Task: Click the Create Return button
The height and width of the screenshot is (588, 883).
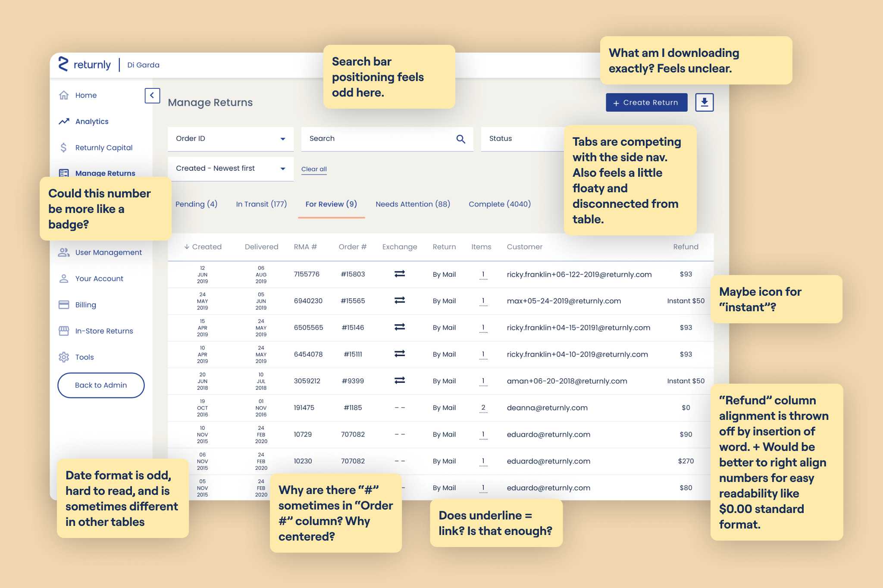Action: click(647, 103)
